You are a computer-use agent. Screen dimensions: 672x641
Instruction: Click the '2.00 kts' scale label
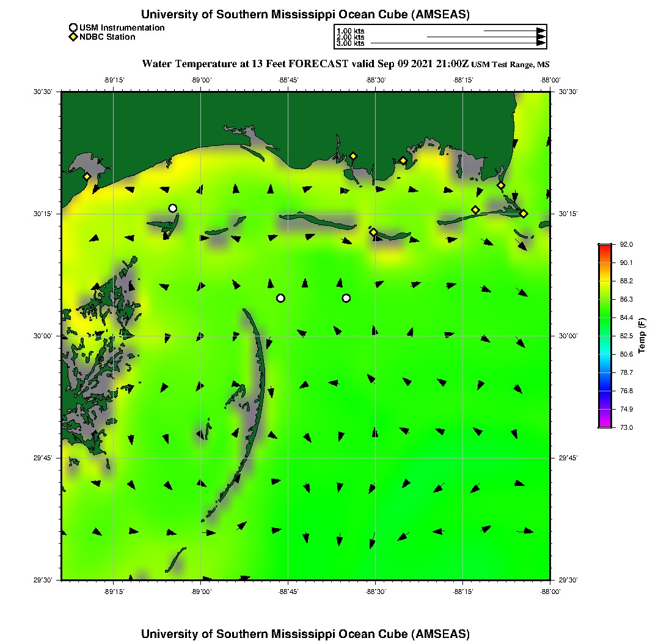[x=351, y=37]
